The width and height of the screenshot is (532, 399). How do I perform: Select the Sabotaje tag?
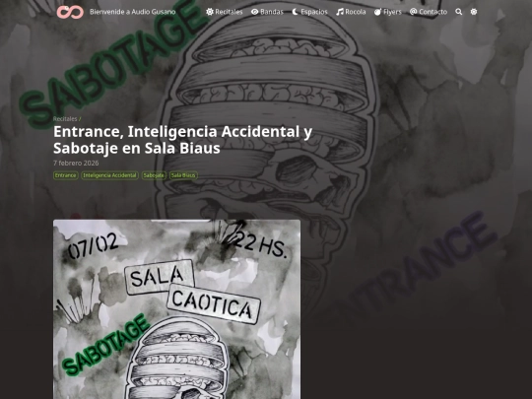[x=154, y=175]
